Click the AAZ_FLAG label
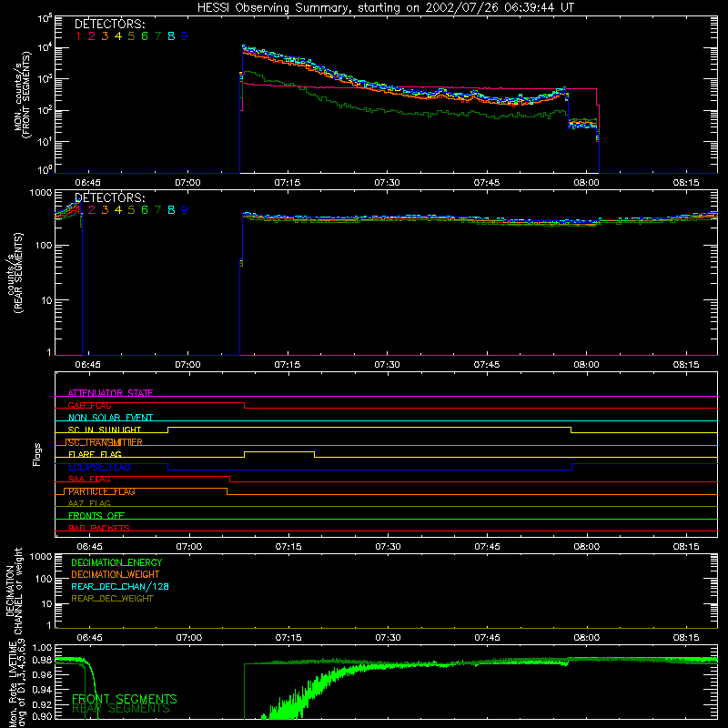Image resolution: width=728 pixels, height=728 pixels. tap(89, 503)
